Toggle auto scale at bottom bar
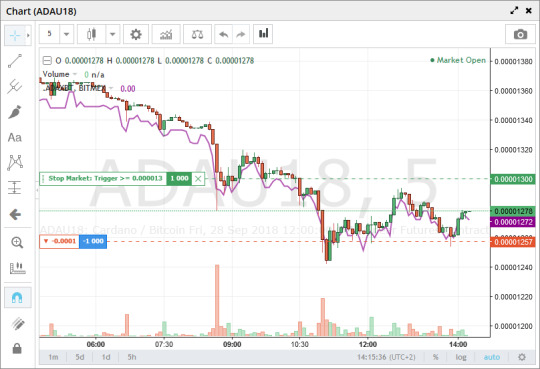 click(492, 357)
